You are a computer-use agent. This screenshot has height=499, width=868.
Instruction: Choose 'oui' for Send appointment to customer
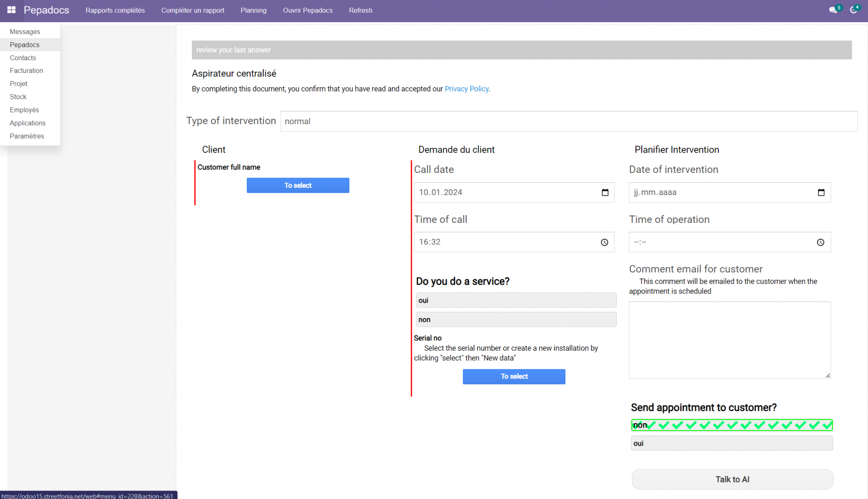[732, 443]
